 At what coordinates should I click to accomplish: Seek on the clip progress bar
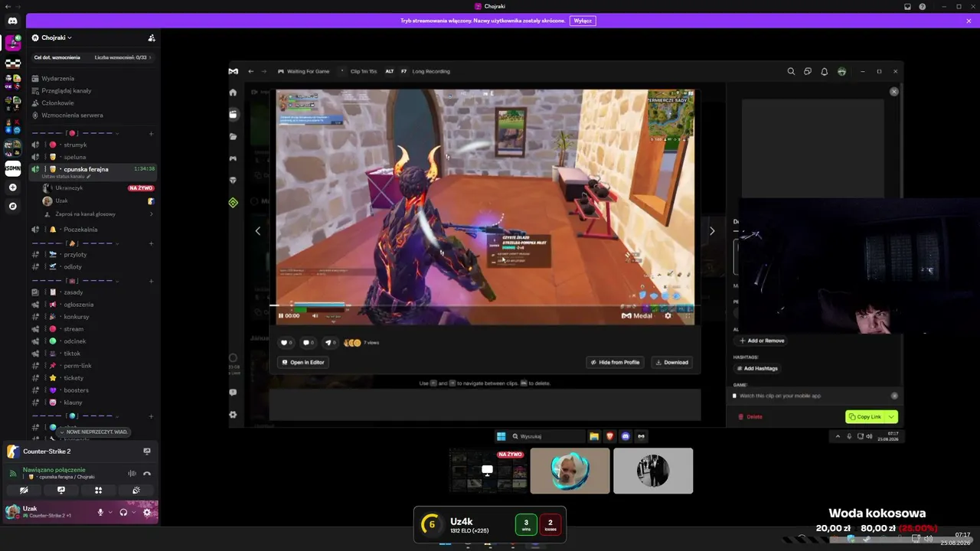click(485, 305)
